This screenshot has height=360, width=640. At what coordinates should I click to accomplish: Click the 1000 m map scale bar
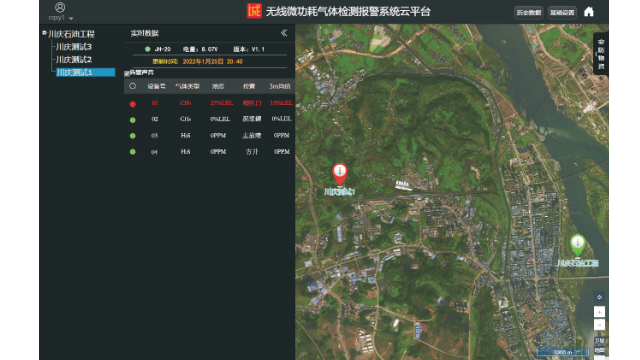[x=562, y=352]
